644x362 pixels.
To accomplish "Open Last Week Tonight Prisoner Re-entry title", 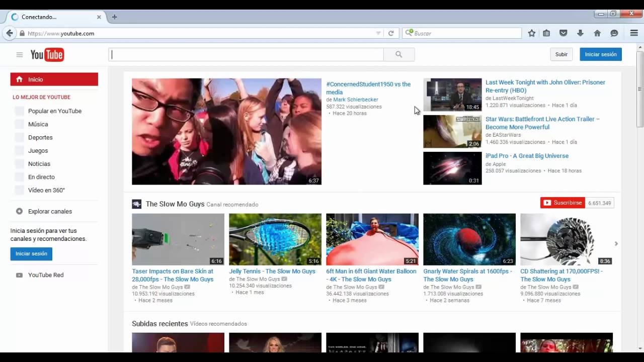I will 545,86.
